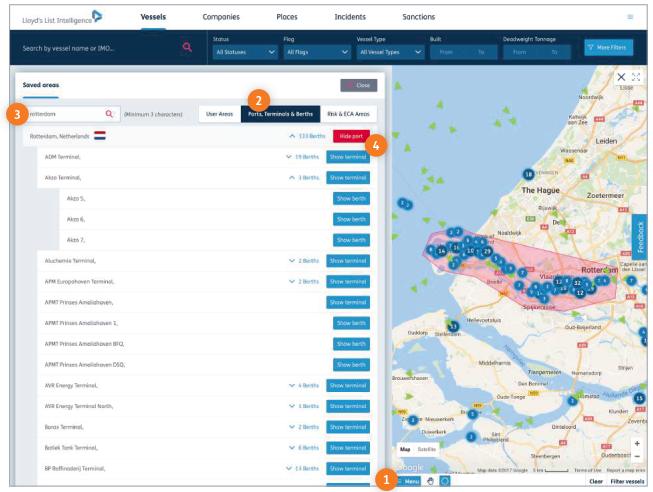The image size is (653, 492).
Task: Show terminal for Akzo Terminal
Action: tap(348, 178)
